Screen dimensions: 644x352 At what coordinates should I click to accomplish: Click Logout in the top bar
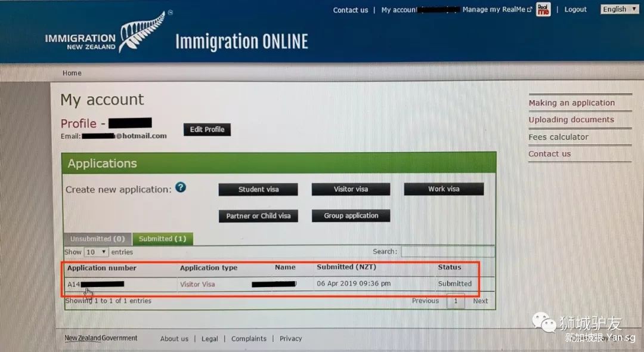click(x=575, y=10)
